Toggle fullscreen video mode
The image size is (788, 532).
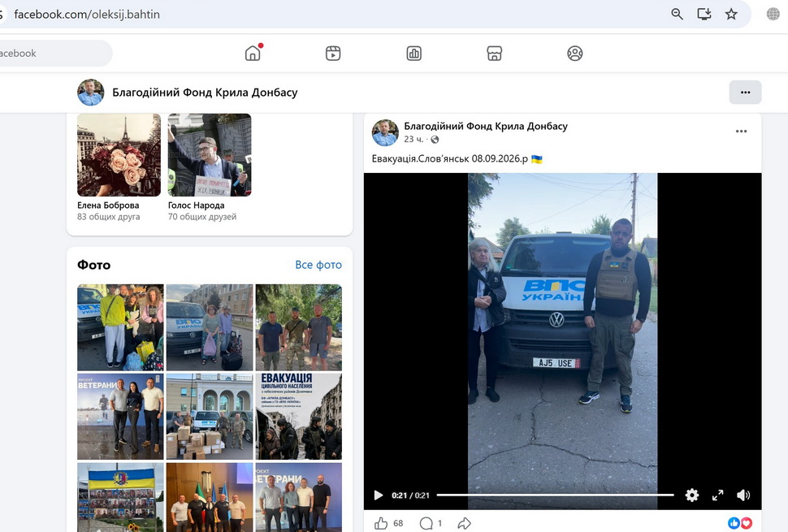coord(717,495)
